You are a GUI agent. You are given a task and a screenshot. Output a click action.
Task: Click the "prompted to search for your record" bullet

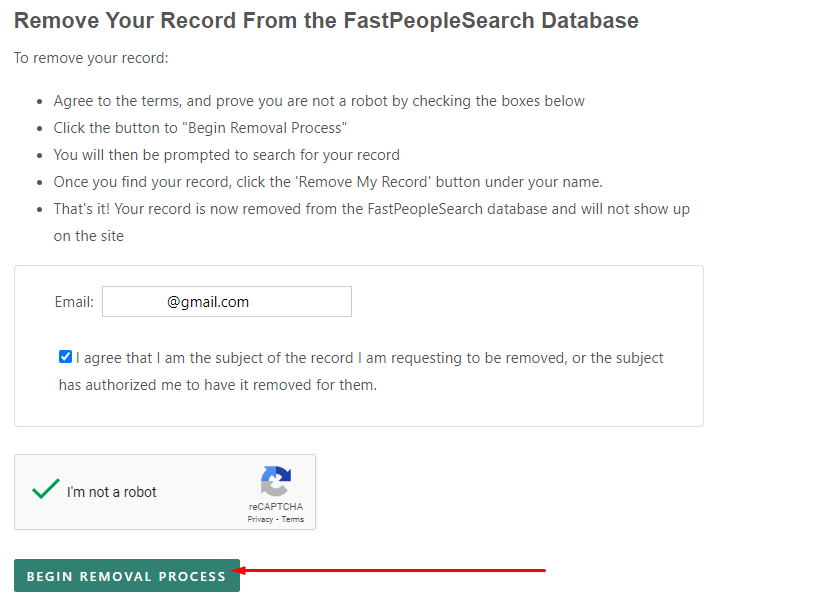[227, 155]
